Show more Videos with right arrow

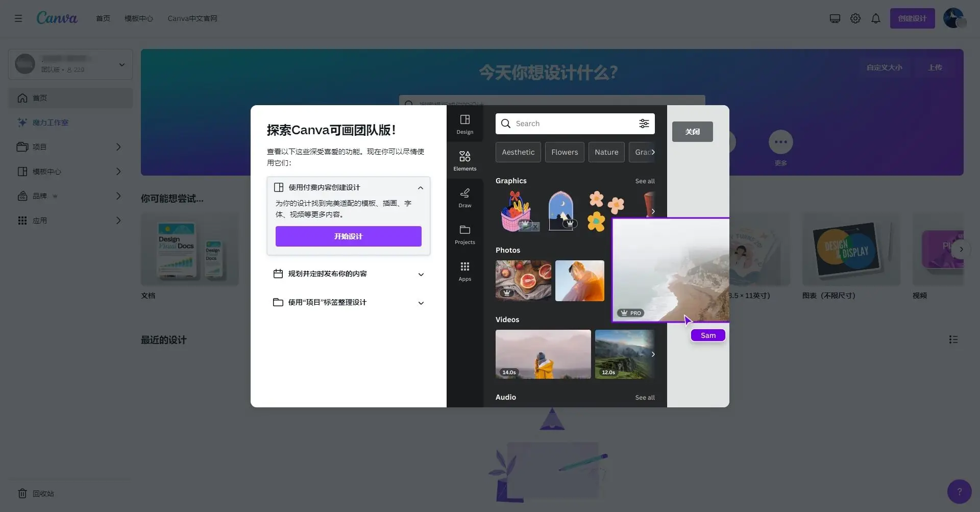(653, 354)
